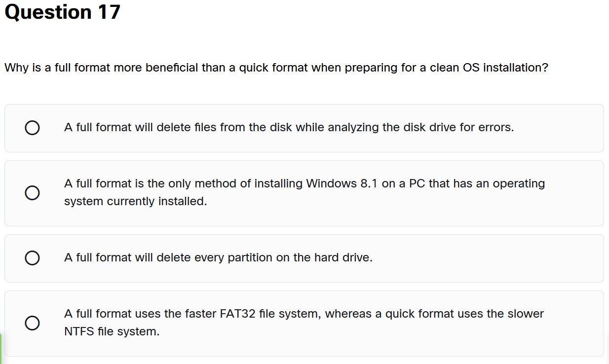Choose the answer about deleting every partition
609x364 pixels.
pyautogui.click(x=218, y=257)
